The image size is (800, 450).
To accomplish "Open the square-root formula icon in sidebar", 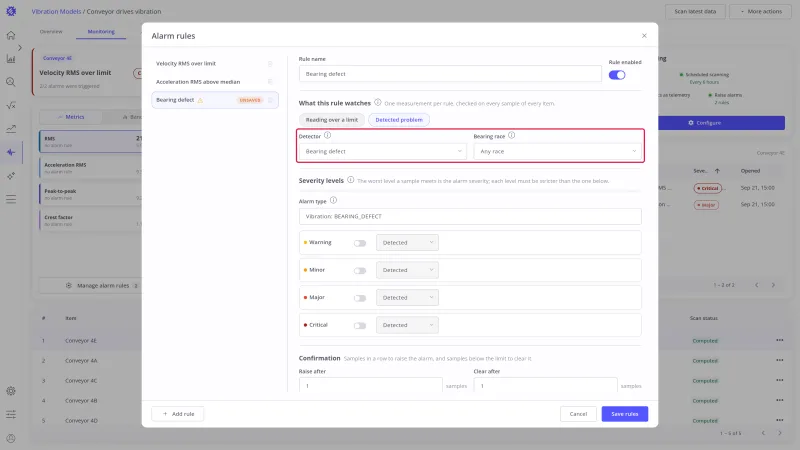I will [x=11, y=106].
